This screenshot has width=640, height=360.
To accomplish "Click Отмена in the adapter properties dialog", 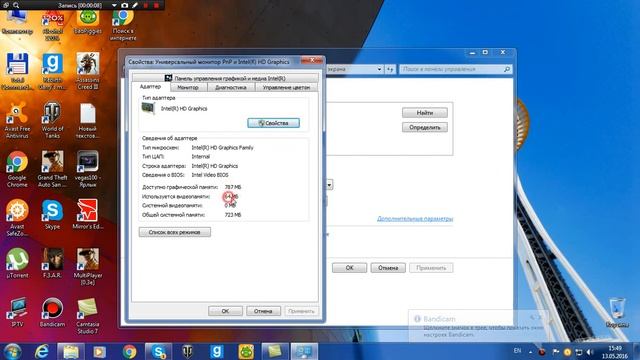I will point(263,311).
